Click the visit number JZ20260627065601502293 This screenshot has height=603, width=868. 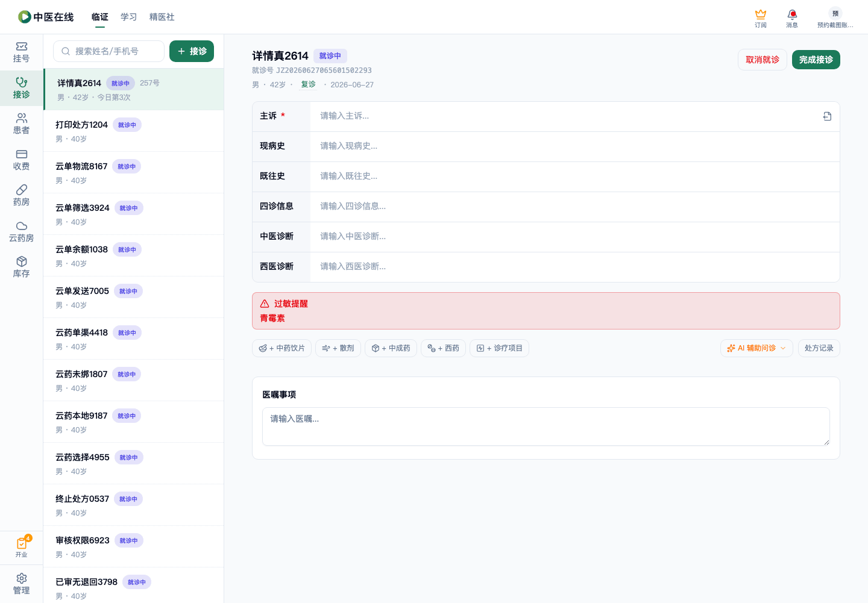(x=324, y=70)
